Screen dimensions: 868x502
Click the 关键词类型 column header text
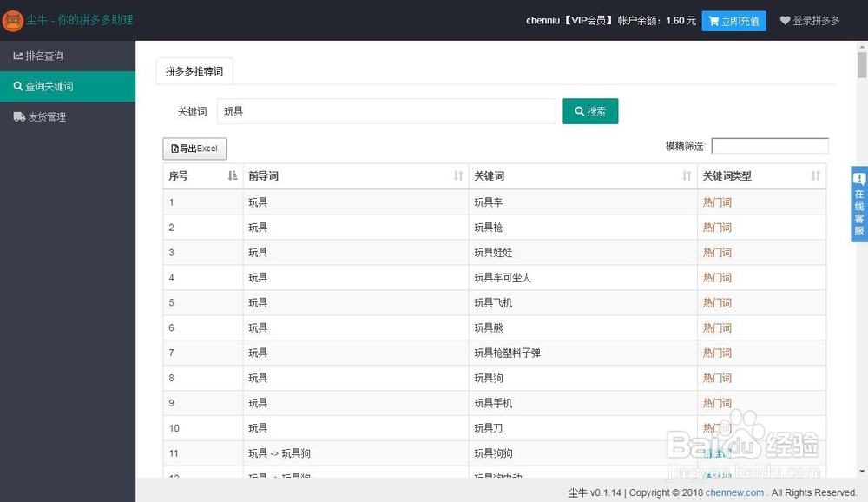tap(727, 175)
